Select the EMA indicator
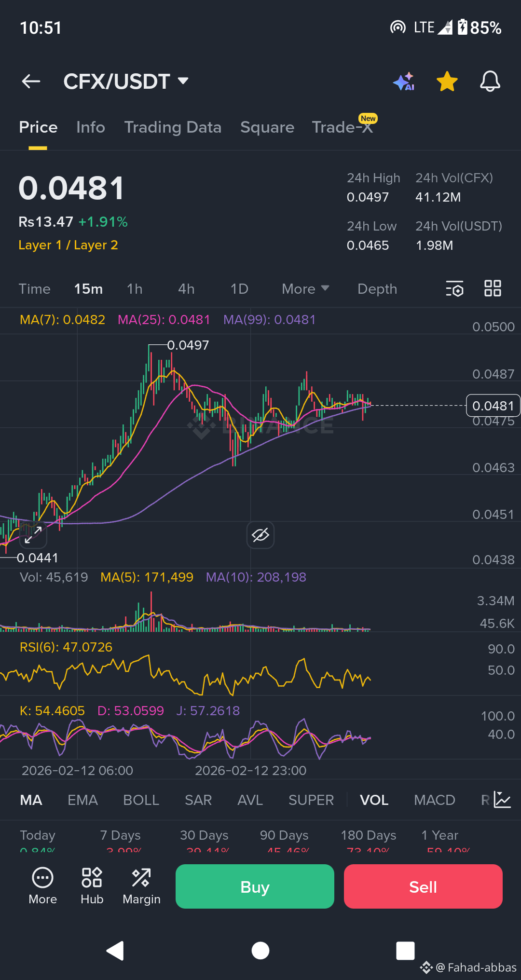The height and width of the screenshot is (980, 521). (x=82, y=800)
